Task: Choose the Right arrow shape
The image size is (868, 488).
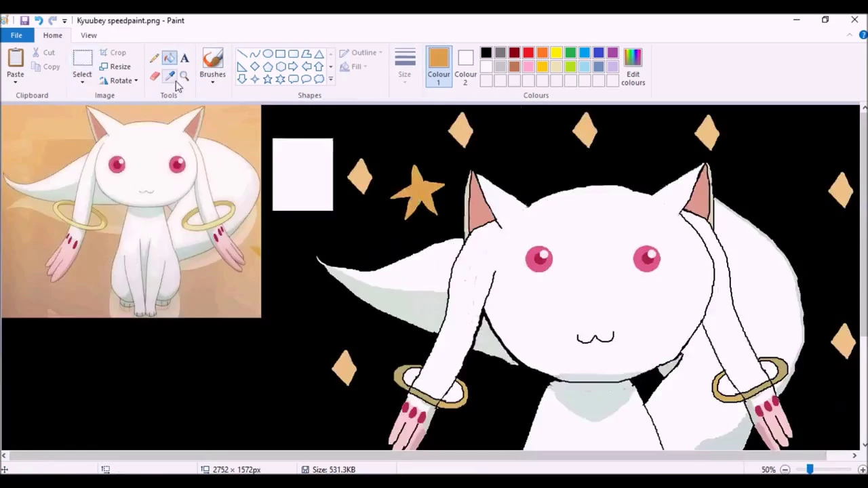Action: coord(293,66)
